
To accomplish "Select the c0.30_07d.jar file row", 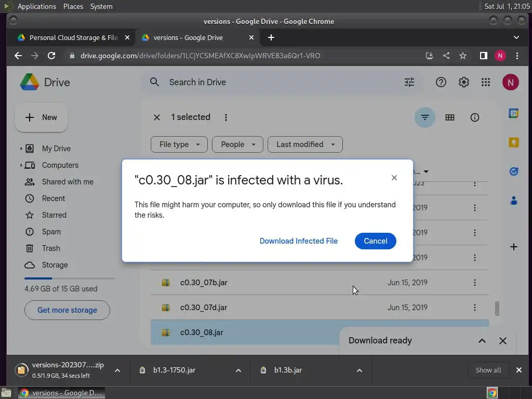I will click(320, 308).
